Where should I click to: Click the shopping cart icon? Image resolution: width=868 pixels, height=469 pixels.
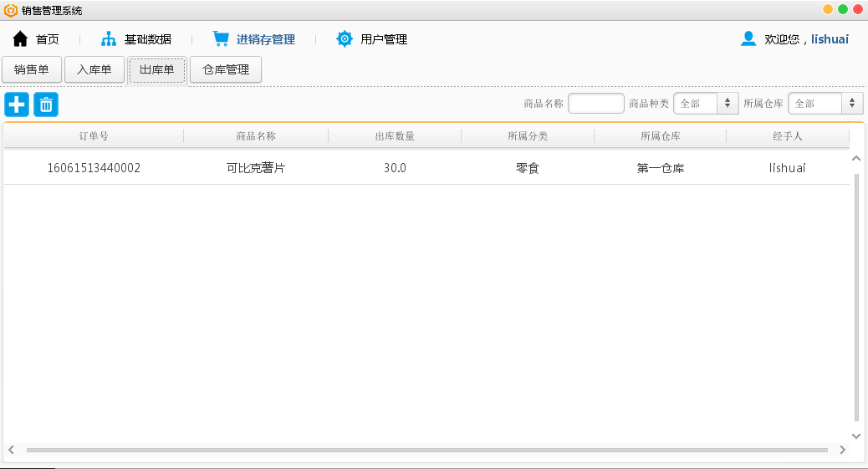[221, 38]
